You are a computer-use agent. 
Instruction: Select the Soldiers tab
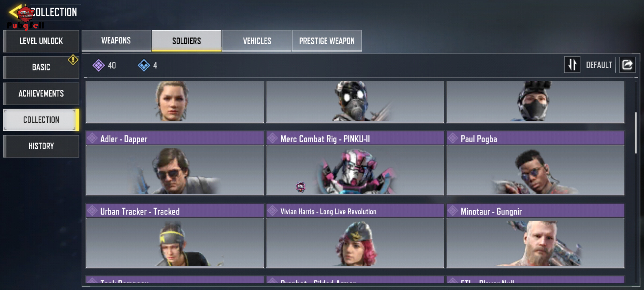tap(186, 41)
